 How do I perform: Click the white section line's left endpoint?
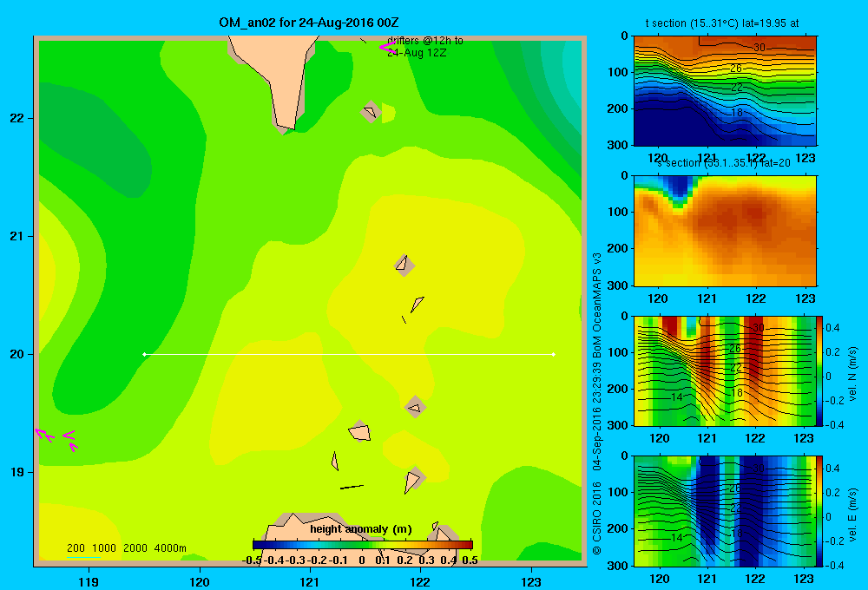click(x=144, y=354)
